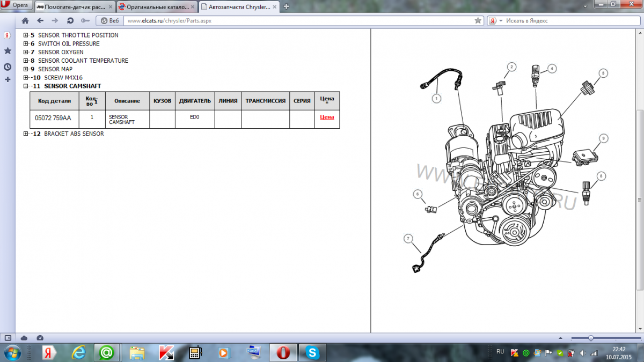Click the red Цена link in table row

tap(327, 117)
